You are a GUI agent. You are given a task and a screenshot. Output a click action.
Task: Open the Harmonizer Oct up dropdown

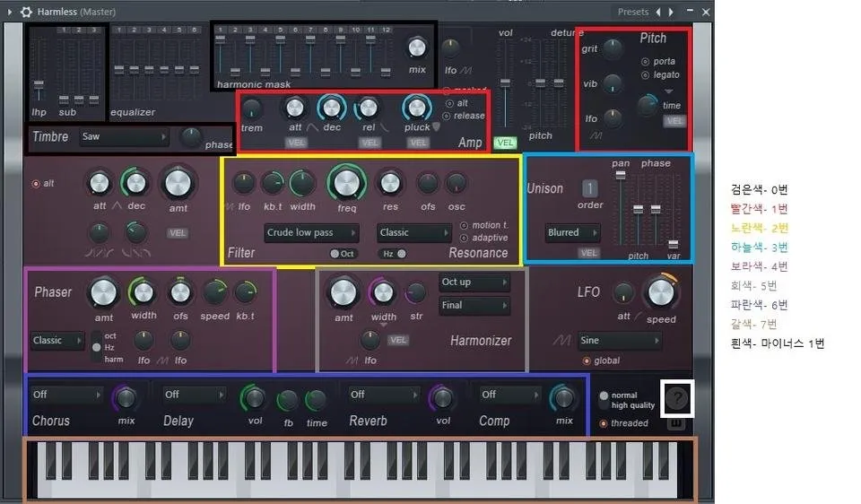474,282
